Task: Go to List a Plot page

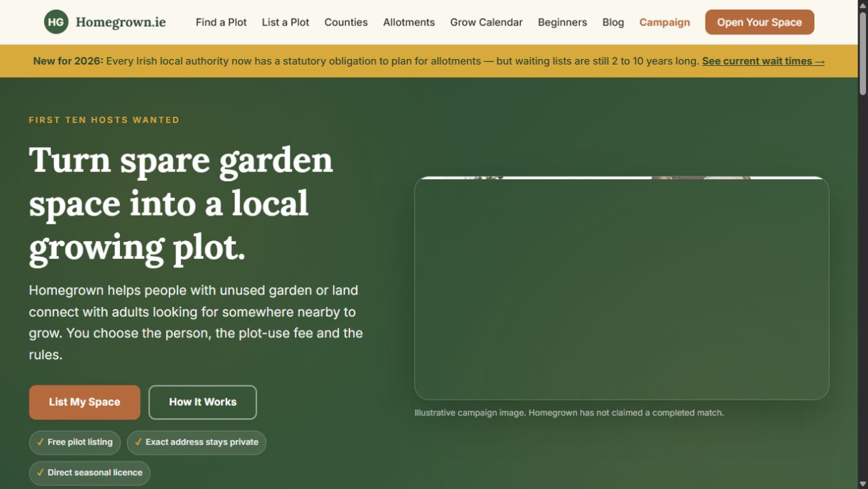Action: click(285, 22)
